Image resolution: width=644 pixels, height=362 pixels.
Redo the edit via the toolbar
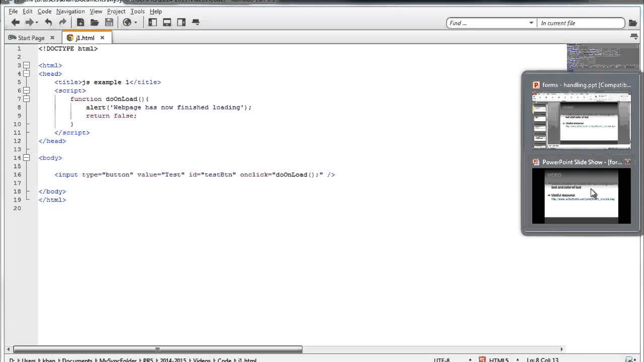[x=62, y=22]
